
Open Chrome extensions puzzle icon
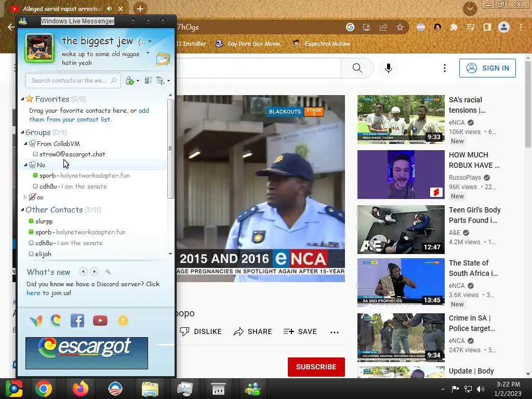tap(454, 27)
